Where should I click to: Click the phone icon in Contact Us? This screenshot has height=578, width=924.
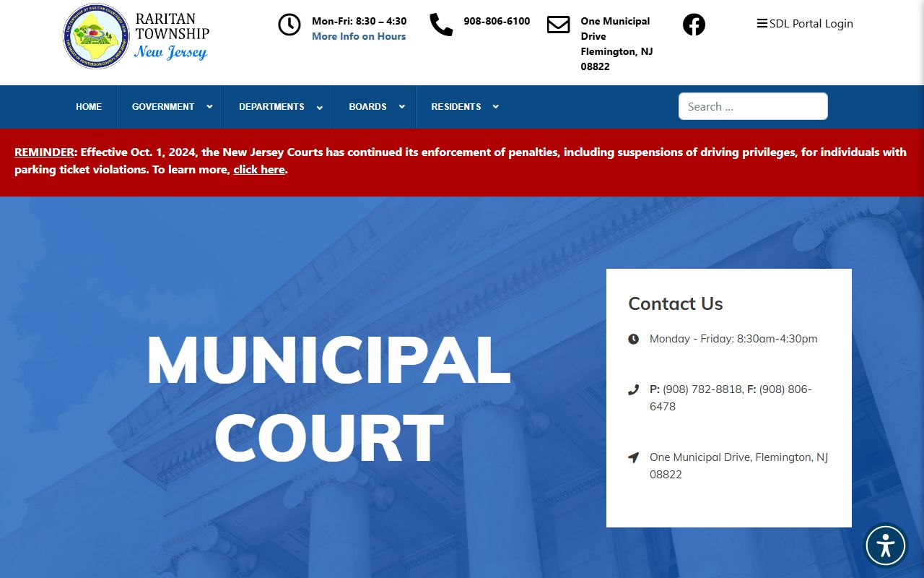point(633,390)
